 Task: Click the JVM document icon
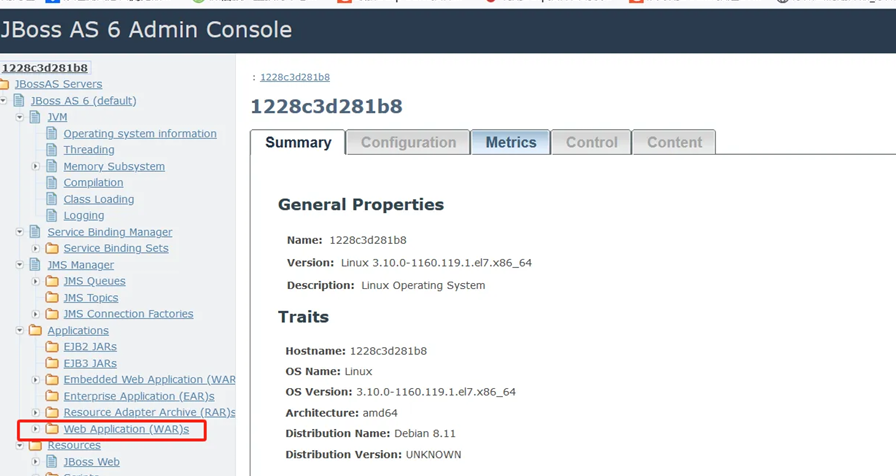(x=35, y=117)
